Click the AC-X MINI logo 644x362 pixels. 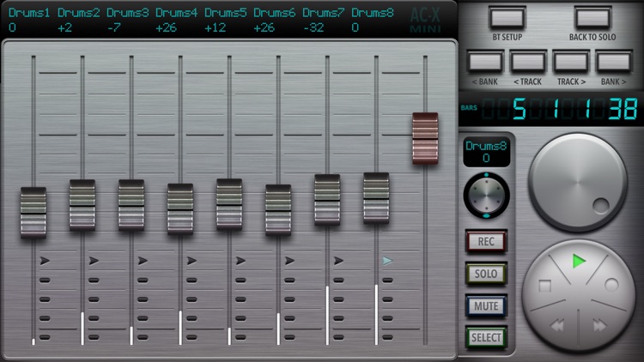point(426,20)
